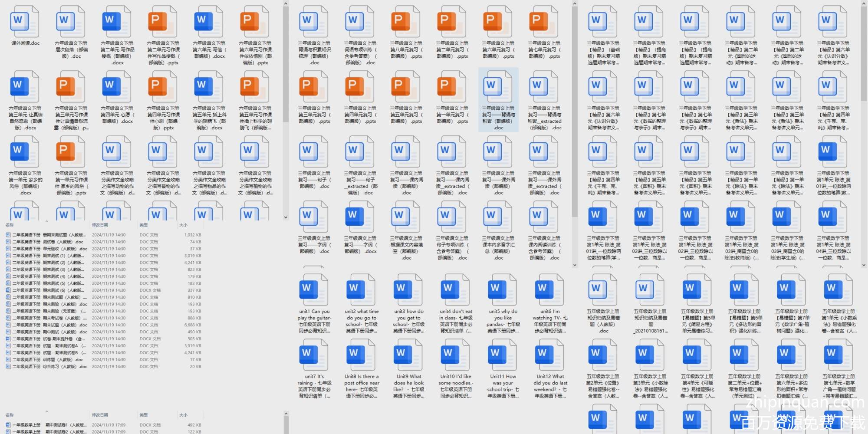Select the Unit10 I'd like some noodles document
This screenshot has height=434, width=868.
456,355
